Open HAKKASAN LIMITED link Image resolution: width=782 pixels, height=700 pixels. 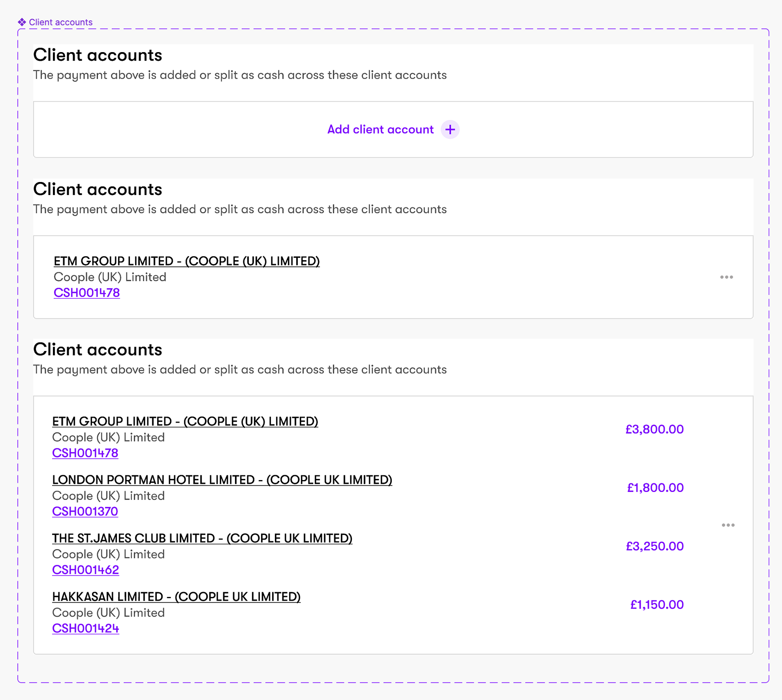point(176,597)
